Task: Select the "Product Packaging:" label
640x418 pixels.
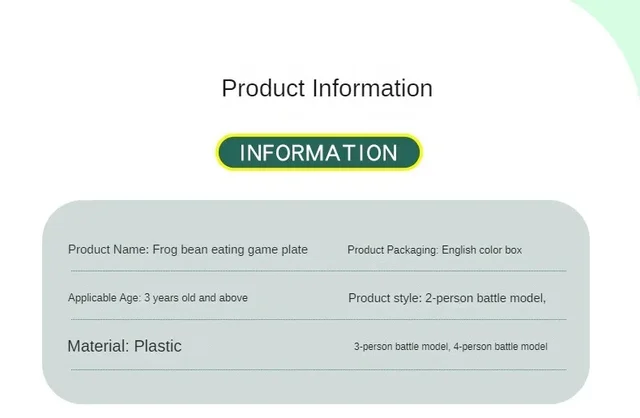Action: pos(393,250)
